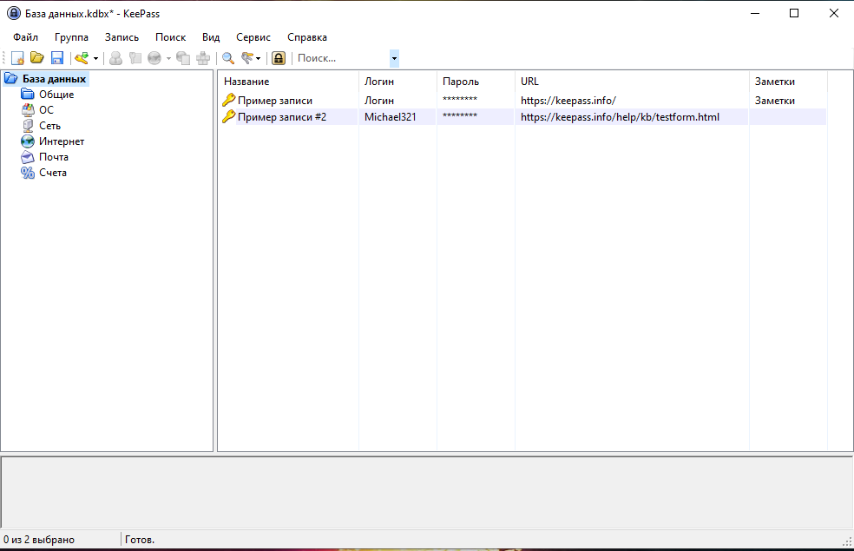This screenshot has height=551, width=854.
Task: Click the Общие folder icon
Action: tap(28, 94)
